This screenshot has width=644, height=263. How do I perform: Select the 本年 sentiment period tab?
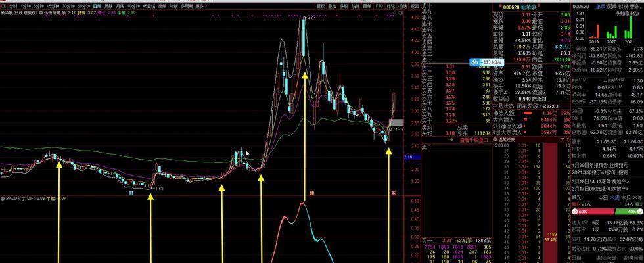coord(637,198)
